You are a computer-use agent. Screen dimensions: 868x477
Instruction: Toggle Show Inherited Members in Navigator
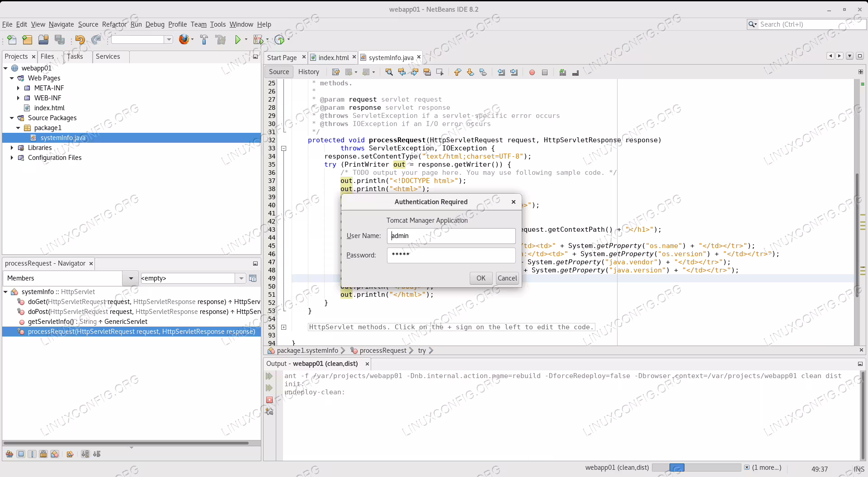tap(9, 454)
